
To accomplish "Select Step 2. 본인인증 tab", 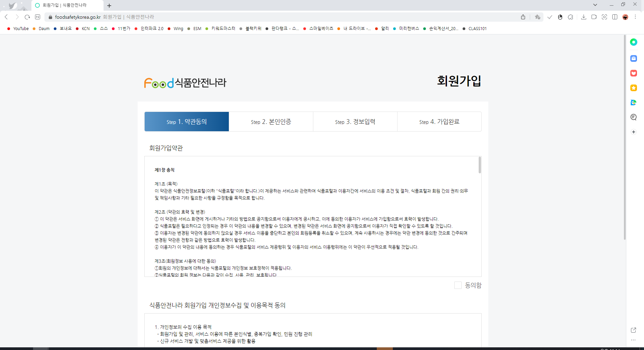I will click(271, 122).
